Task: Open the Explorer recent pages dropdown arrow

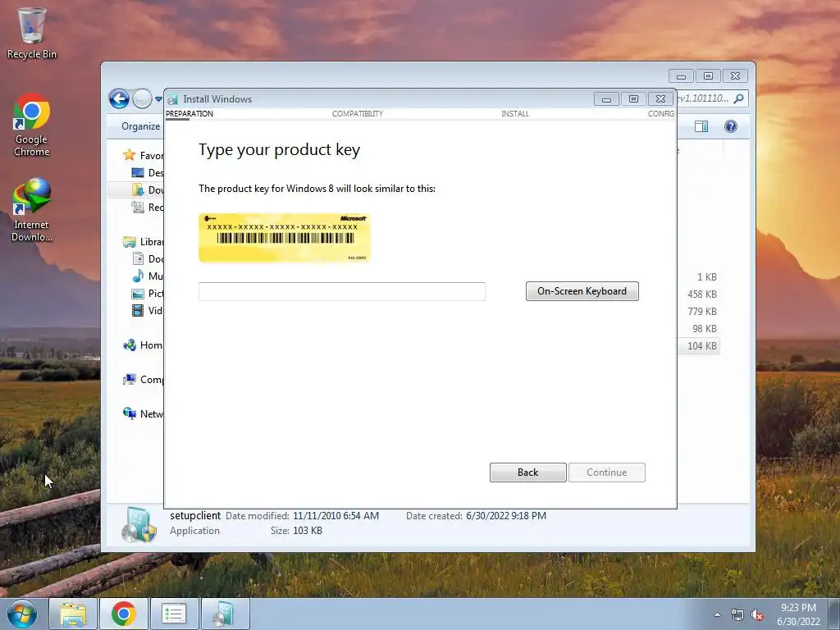Action: (x=158, y=99)
